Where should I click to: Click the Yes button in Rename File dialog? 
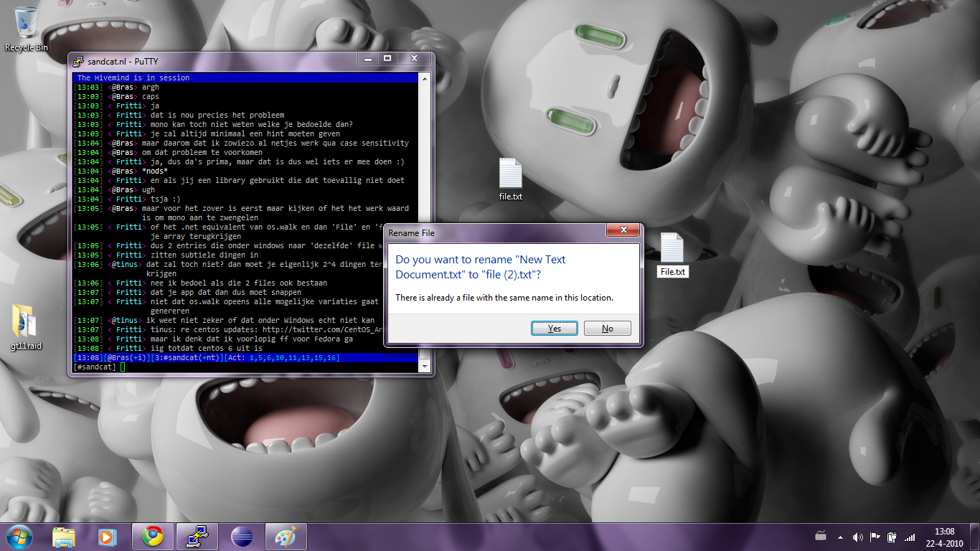[x=554, y=328]
